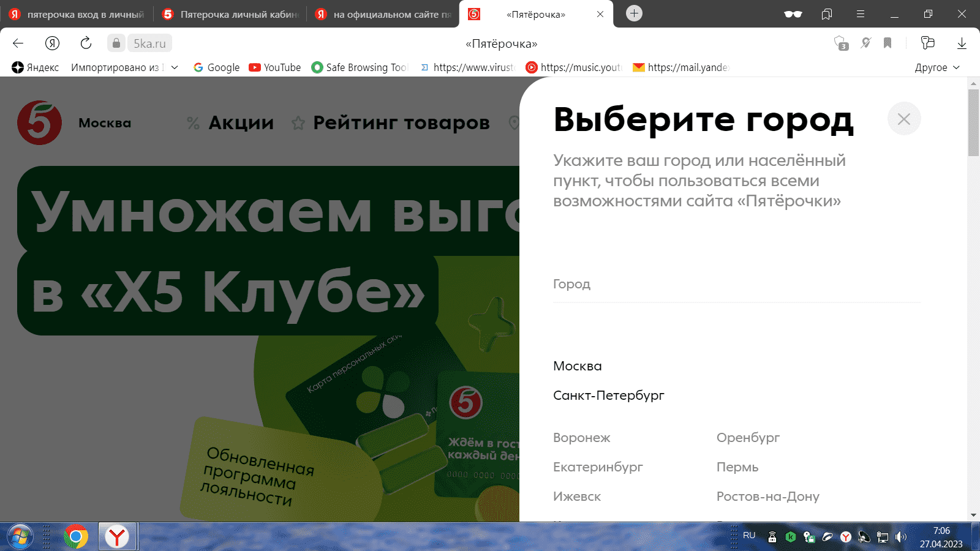
Task: Bookmark this page
Action: [888, 43]
